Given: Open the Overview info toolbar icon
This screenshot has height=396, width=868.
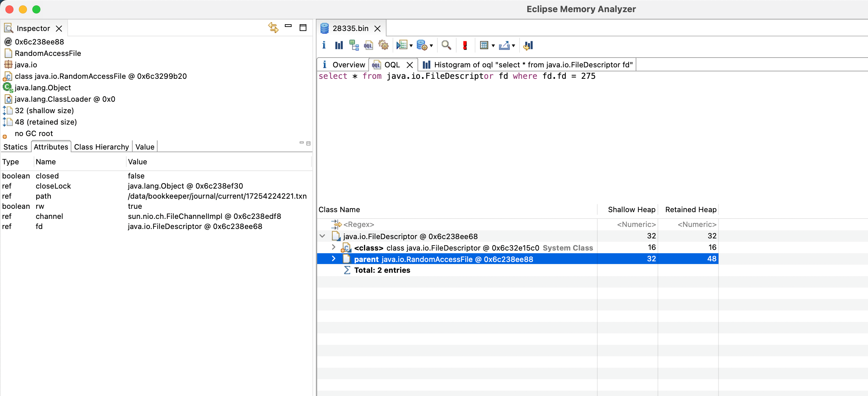Looking at the screenshot, I should [324, 45].
